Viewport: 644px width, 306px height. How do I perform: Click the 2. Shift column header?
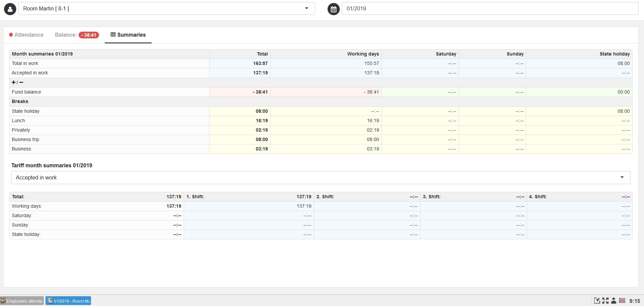pyautogui.click(x=325, y=197)
